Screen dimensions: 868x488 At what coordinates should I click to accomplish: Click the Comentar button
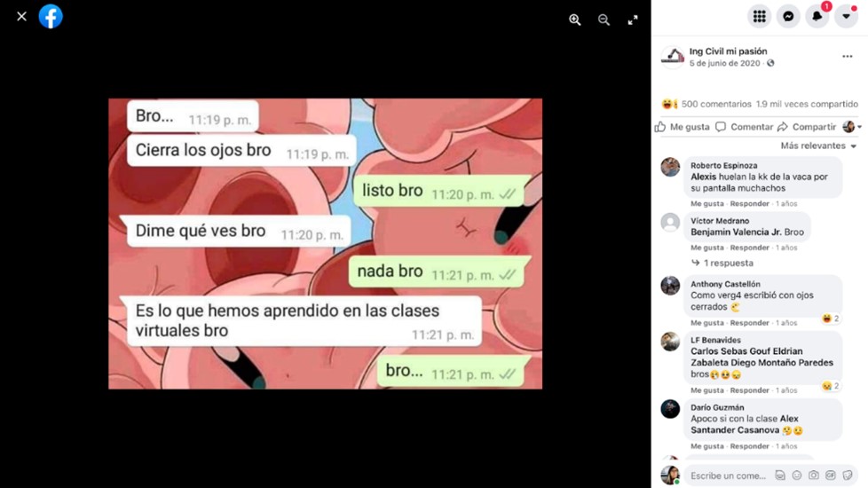745,127
